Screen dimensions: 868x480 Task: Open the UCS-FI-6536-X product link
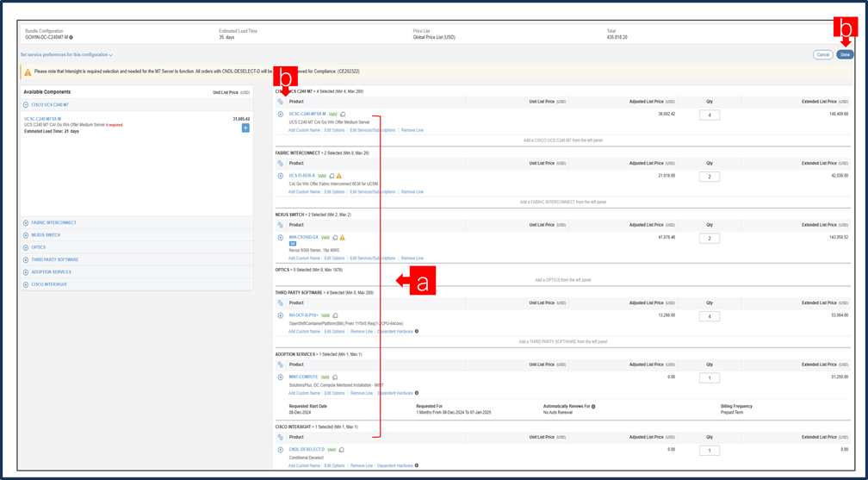301,176
